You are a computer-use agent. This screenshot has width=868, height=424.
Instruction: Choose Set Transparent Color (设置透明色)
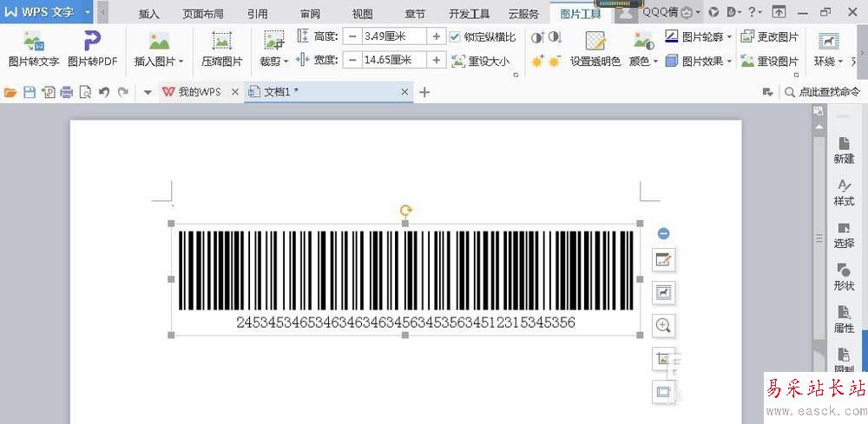coord(595,49)
